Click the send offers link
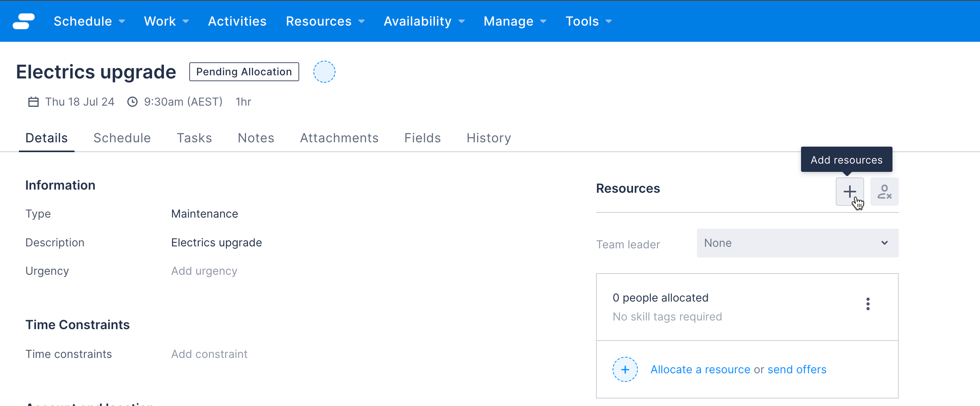980x406 pixels. [797, 369]
